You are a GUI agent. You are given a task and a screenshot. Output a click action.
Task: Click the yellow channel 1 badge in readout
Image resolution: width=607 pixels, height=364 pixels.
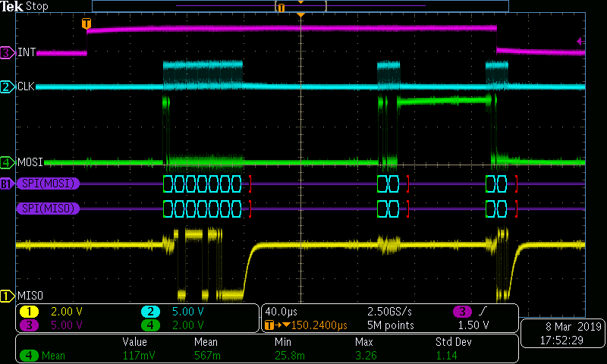point(29,312)
